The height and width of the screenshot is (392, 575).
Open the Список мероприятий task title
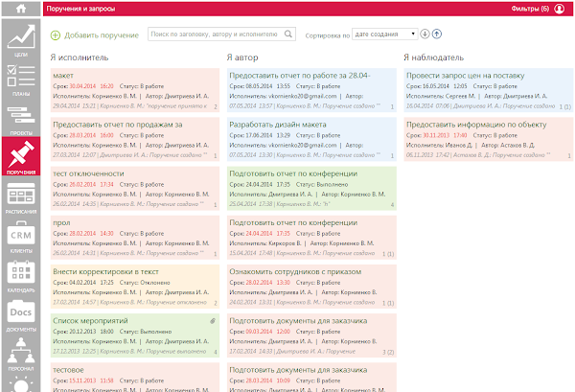[x=90, y=321]
